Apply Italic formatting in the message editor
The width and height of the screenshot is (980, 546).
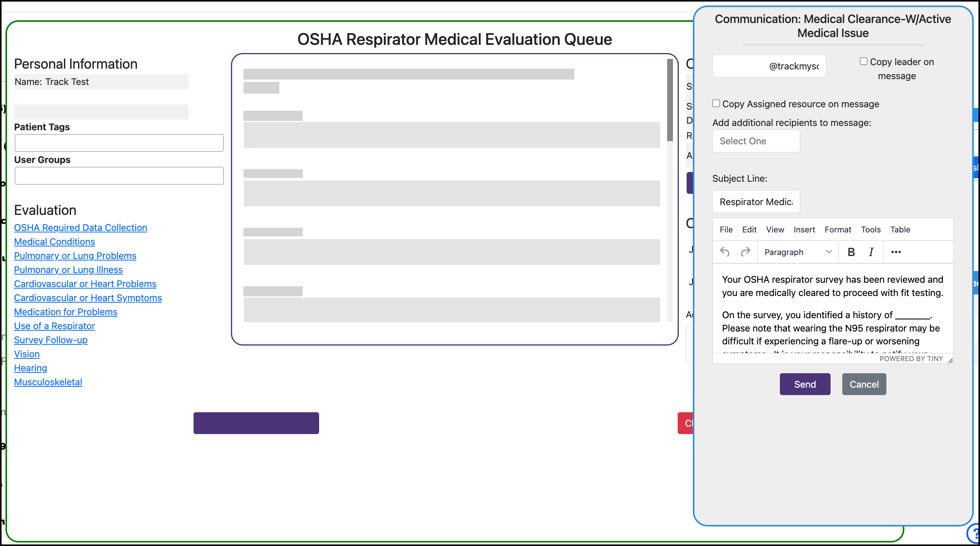[870, 252]
